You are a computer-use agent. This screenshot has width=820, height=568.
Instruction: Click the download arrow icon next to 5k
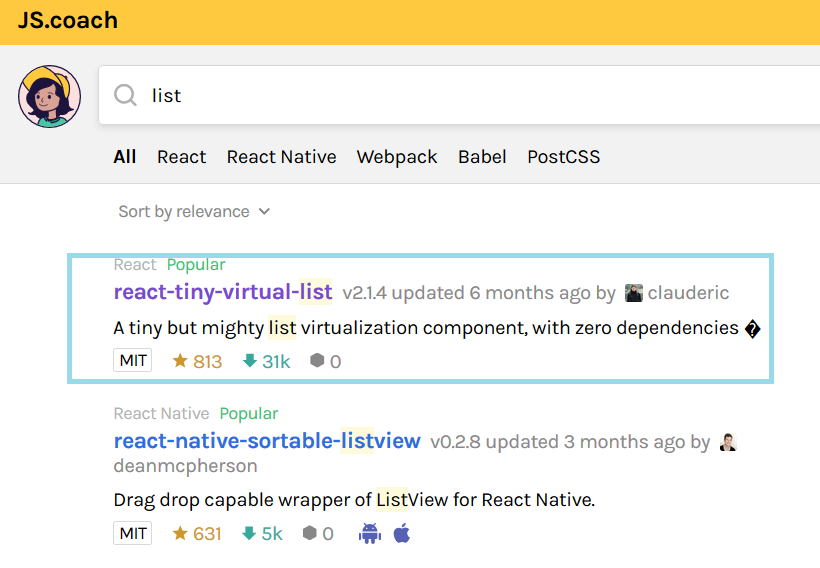coord(249,533)
